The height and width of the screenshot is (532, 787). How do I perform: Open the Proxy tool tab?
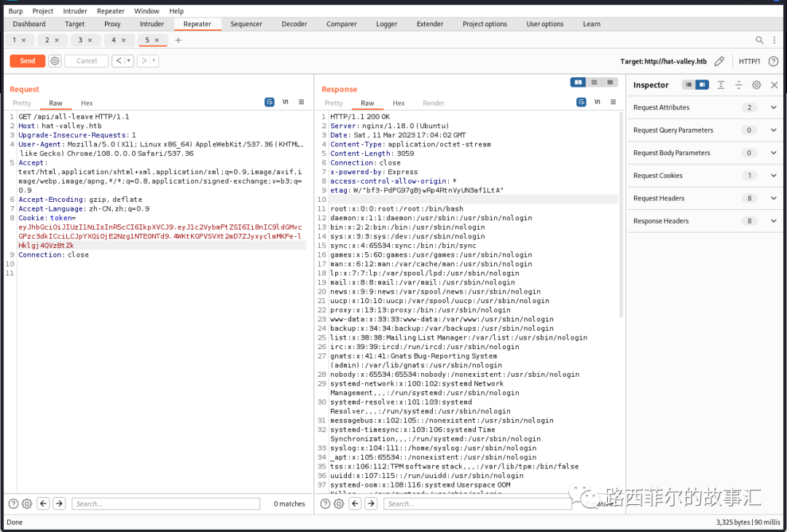click(112, 24)
